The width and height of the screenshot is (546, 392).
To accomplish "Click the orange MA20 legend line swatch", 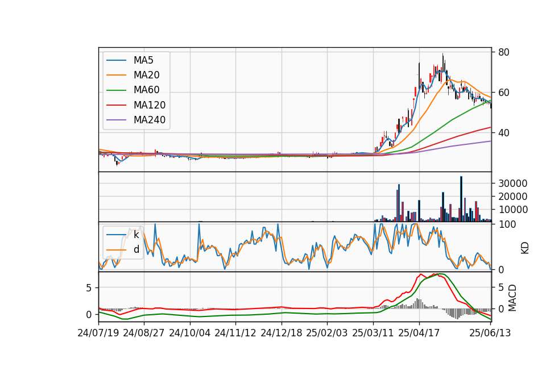I will (116, 75).
